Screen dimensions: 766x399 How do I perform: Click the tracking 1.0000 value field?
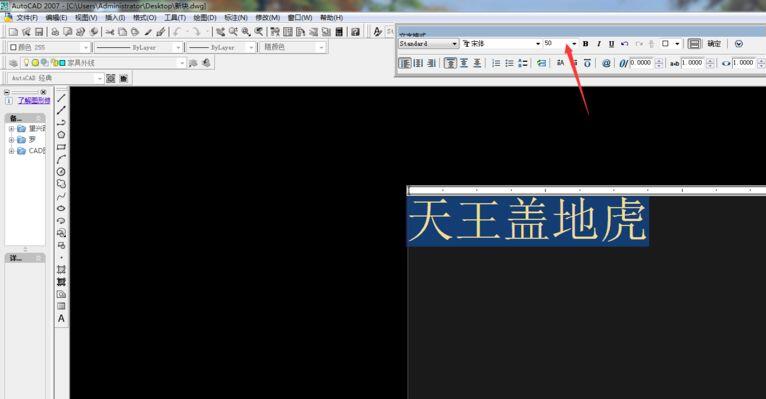pos(693,63)
